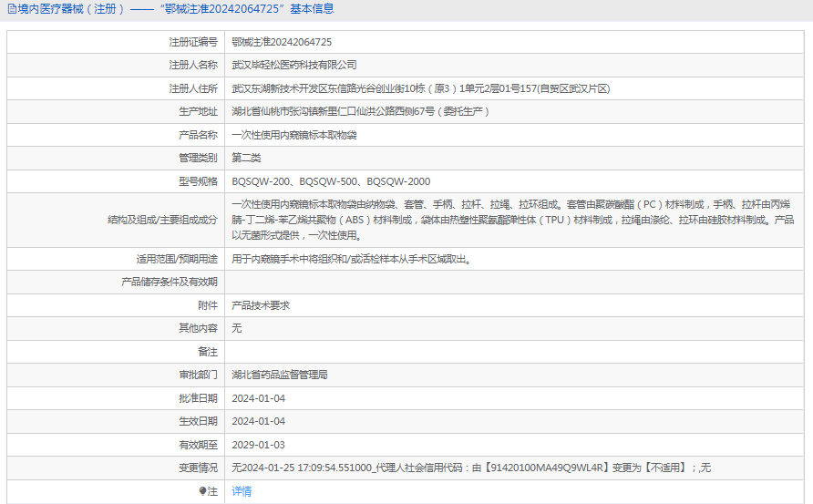Click the structure and composition description paragraph
Screen dimensions: 813x504
pyautogui.click(x=513, y=220)
